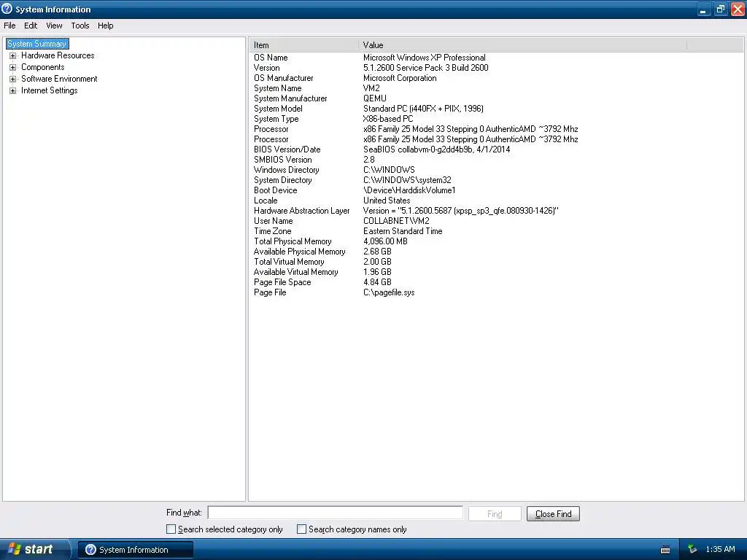This screenshot has width=747, height=560.
Task: Open the View menu
Action: click(54, 26)
